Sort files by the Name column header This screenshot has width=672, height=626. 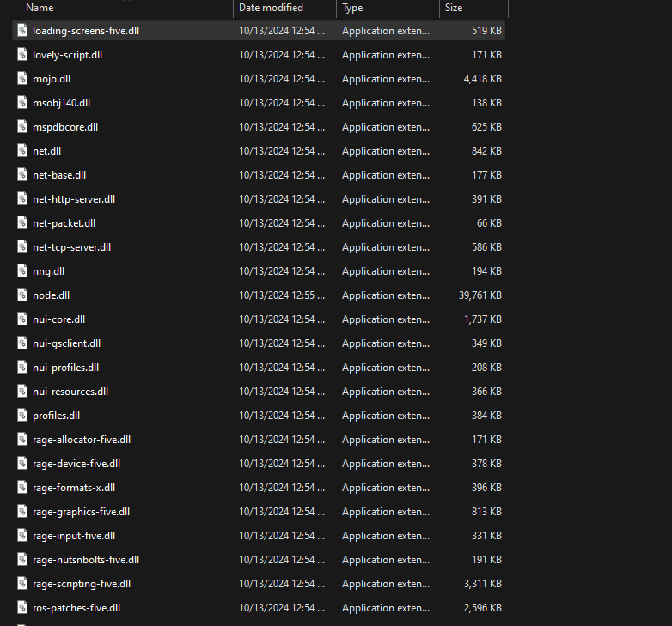tap(40, 8)
